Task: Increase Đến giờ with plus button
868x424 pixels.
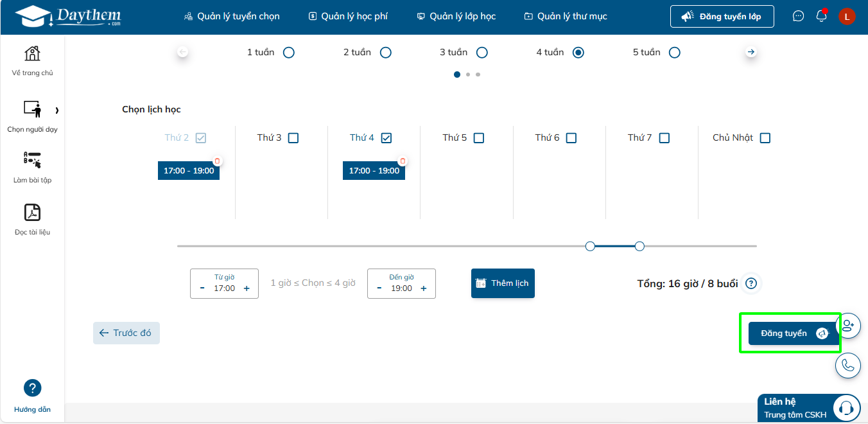Action: 424,288
